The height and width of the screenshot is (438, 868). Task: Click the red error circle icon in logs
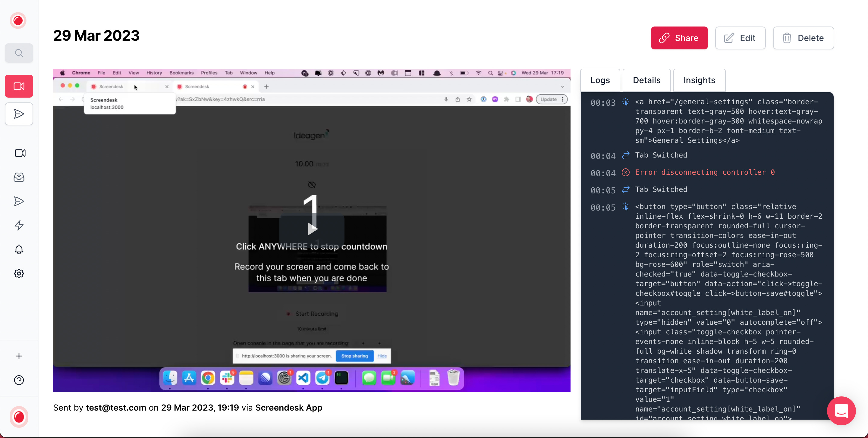tap(625, 172)
